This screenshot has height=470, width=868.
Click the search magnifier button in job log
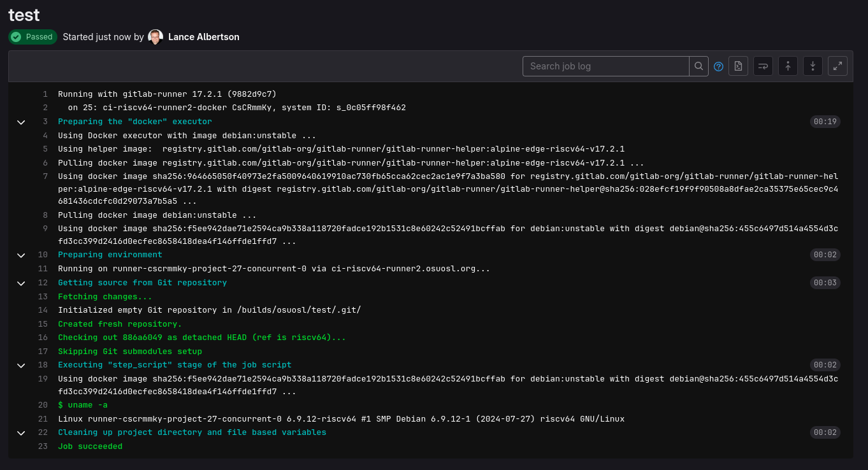coord(698,66)
